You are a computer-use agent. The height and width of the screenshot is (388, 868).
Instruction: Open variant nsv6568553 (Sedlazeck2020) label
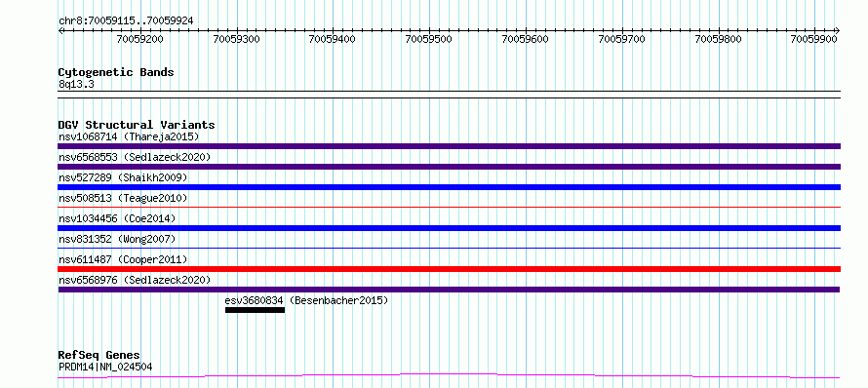click(x=135, y=157)
